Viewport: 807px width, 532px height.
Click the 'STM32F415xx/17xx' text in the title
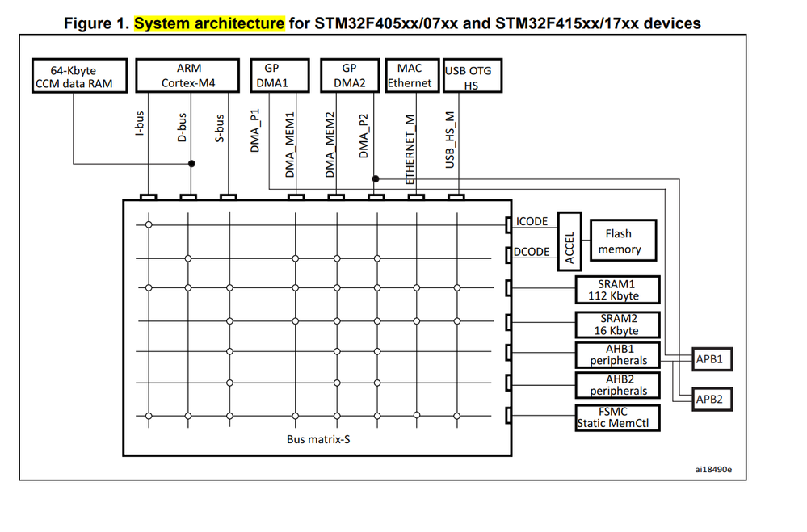point(567,23)
